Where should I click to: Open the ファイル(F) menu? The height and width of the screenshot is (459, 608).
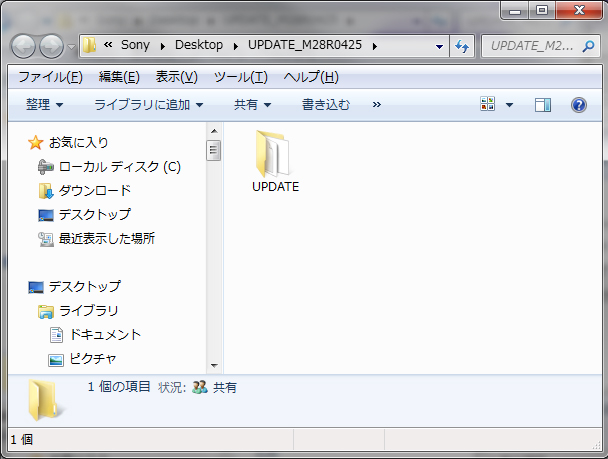50,77
